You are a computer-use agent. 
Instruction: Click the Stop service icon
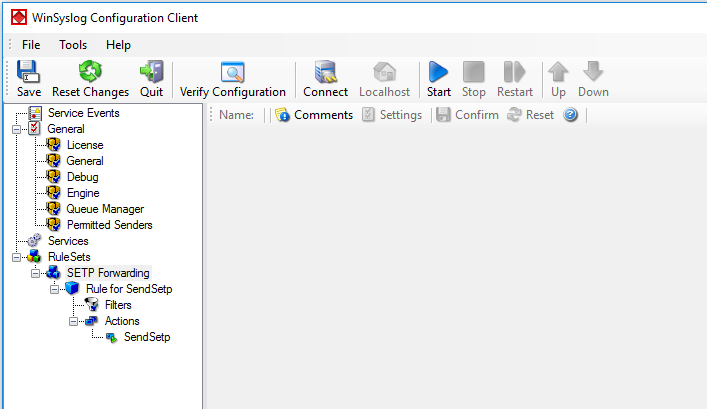[473, 72]
